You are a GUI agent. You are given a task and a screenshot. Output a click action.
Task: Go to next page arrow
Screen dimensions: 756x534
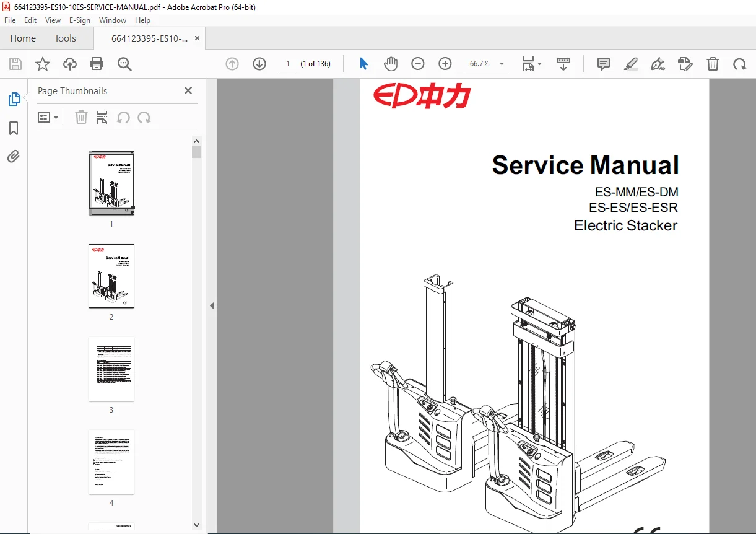tap(259, 64)
